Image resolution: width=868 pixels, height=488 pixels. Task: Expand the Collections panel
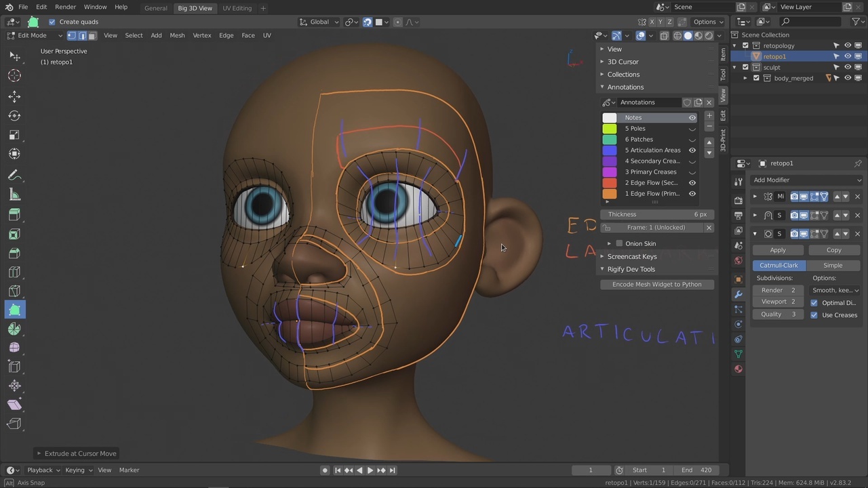(623, 75)
